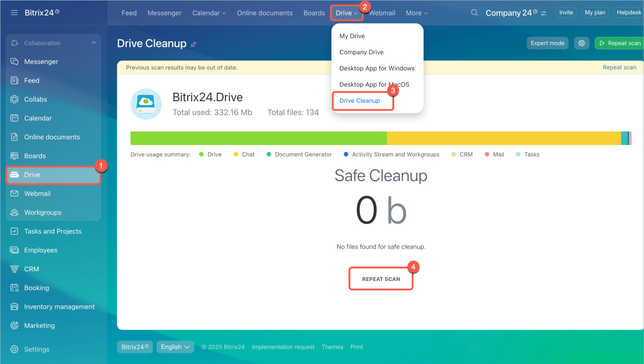This screenshot has width=644, height=364.
Task: Pin the Drive Cleanup page title
Action: [194, 44]
